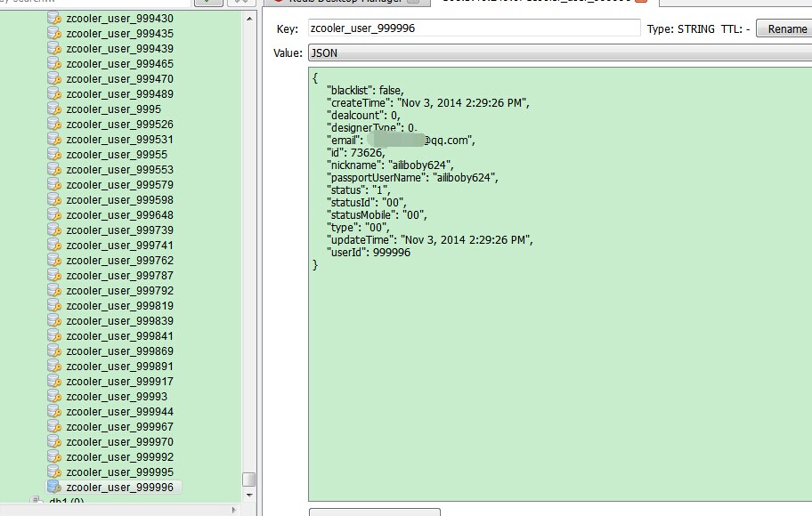Select key zcooler_user_999967
Viewport: 812px width, 516px height.
point(119,426)
